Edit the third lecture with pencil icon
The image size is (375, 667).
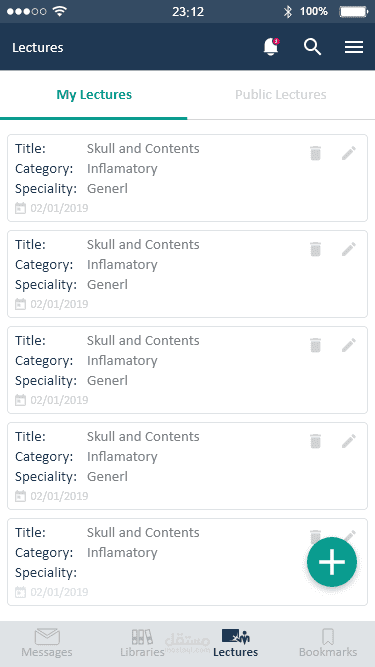click(x=349, y=345)
